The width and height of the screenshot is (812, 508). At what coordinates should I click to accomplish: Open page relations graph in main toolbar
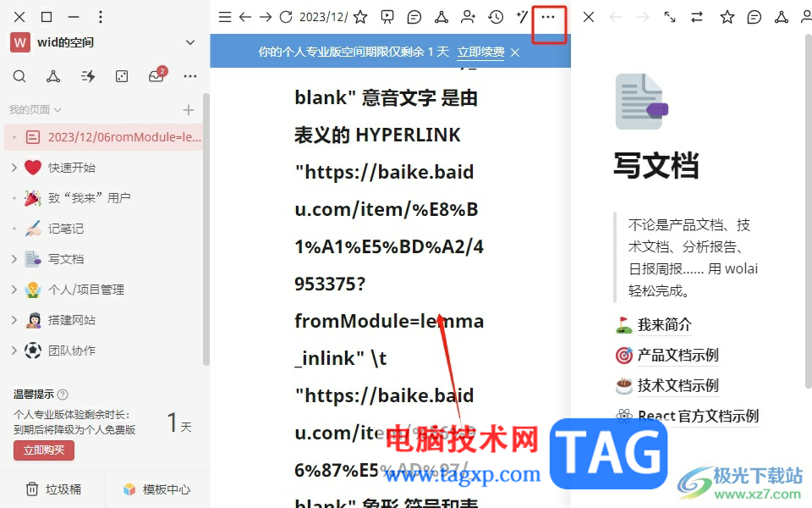(x=442, y=17)
